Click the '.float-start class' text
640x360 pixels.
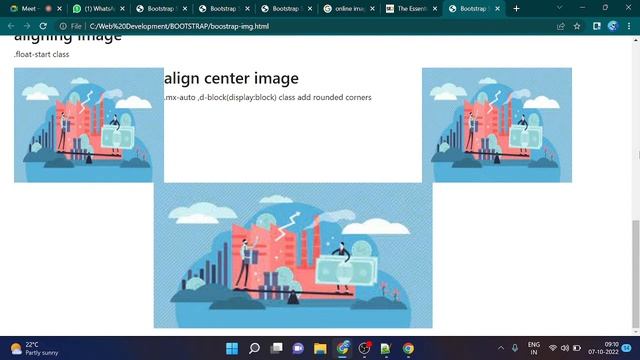tap(42, 54)
